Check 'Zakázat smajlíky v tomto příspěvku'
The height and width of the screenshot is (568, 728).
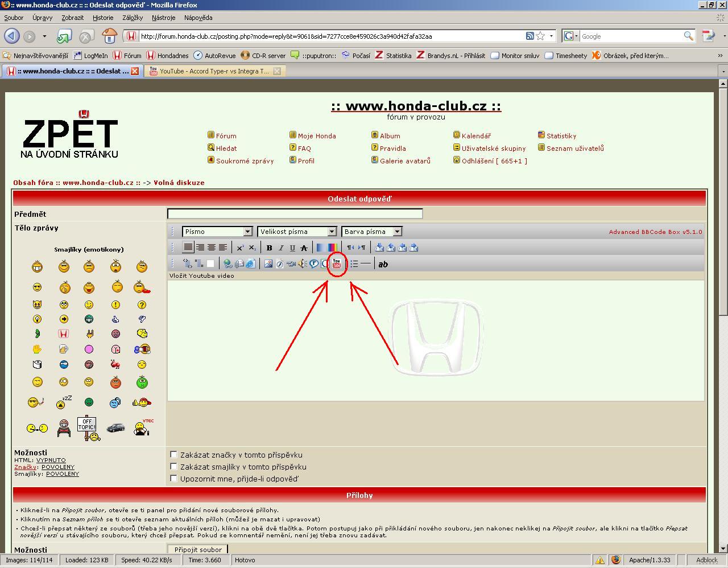tap(174, 466)
